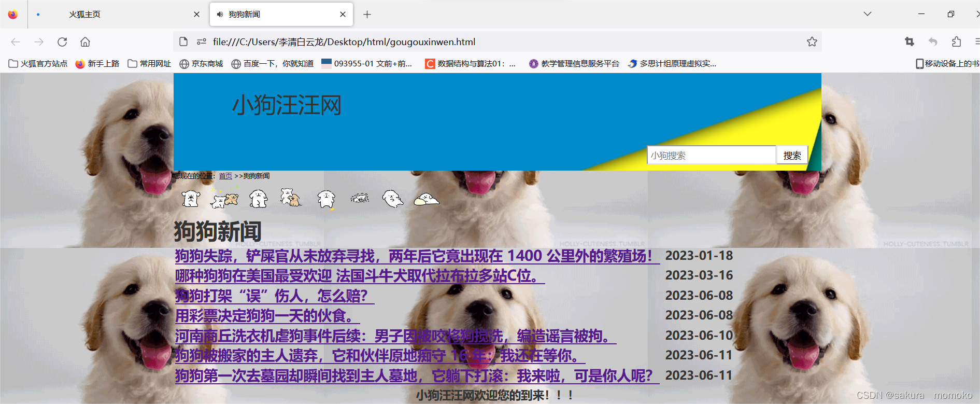Click the date 2023-03-16
This screenshot has width=980, height=404.
coord(699,275)
